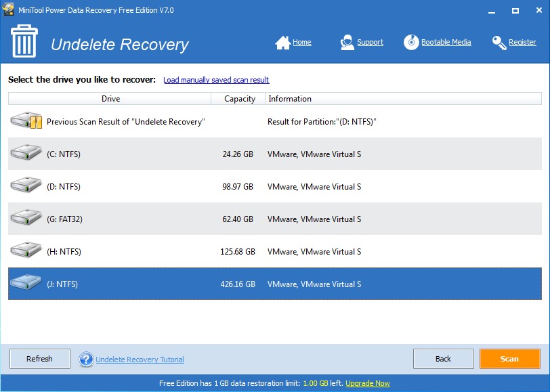Click the C: NTFS drive icon
Viewport: 550px width, 392px height.
(26, 152)
